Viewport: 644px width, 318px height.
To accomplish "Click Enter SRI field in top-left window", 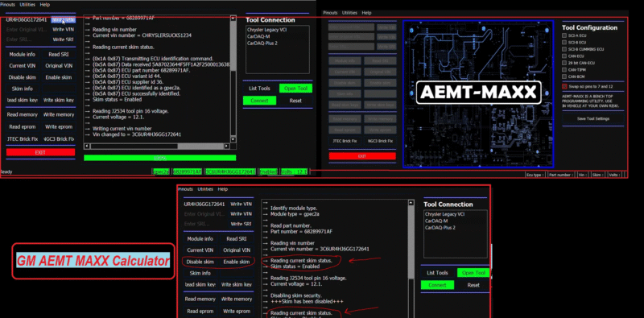I will (x=27, y=39).
